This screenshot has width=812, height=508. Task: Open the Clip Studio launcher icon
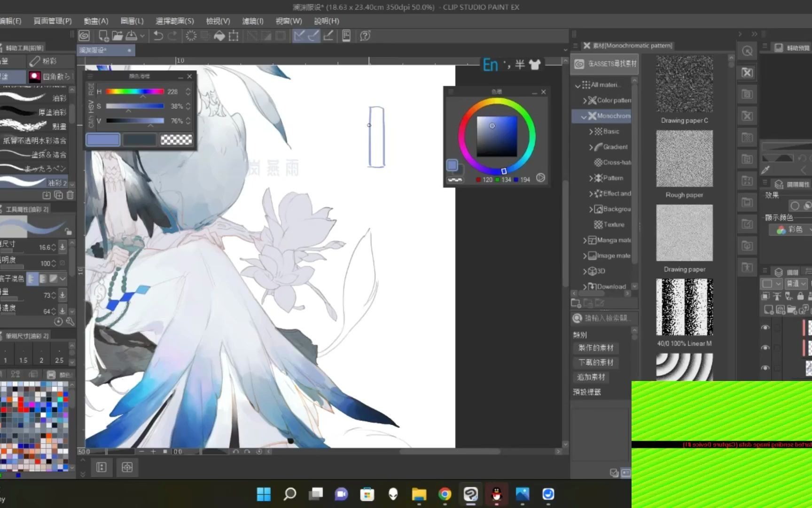coord(84,36)
